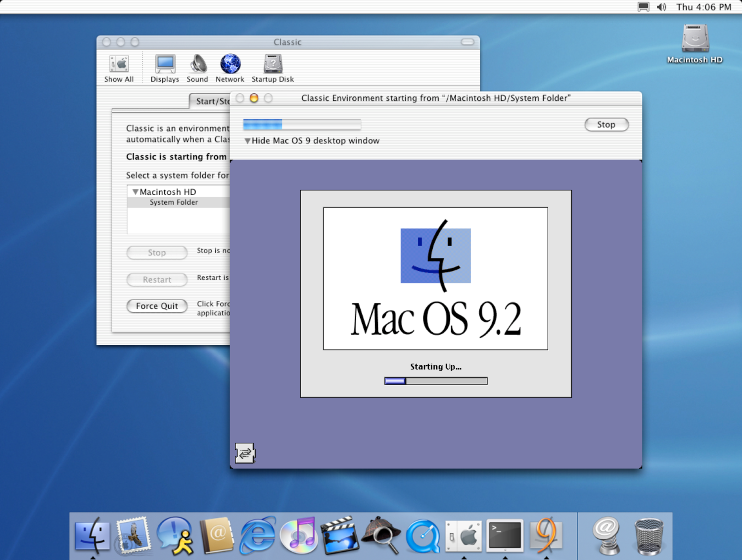
Task: Open the Sound preferences icon
Action: pos(197,69)
